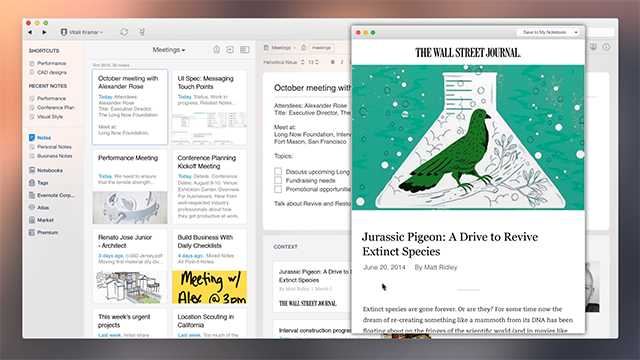Click the Jurassic Pigeon article headline
This screenshot has width=640, height=360.
point(450,244)
